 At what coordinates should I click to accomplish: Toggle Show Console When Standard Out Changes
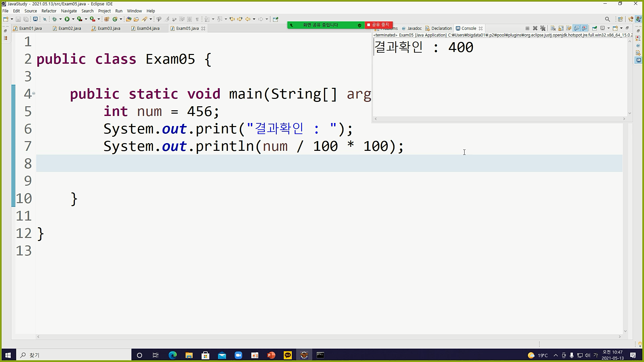577,28
